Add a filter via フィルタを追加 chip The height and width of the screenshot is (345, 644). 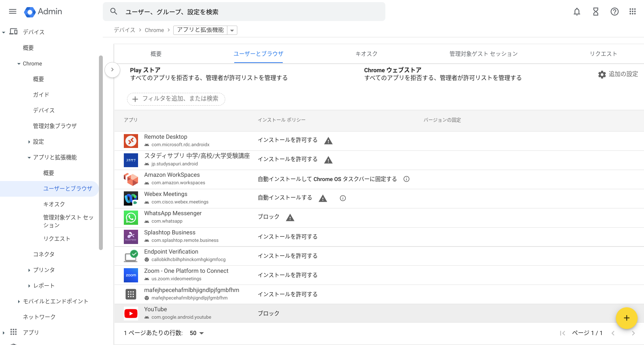click(x=176, y=99)
